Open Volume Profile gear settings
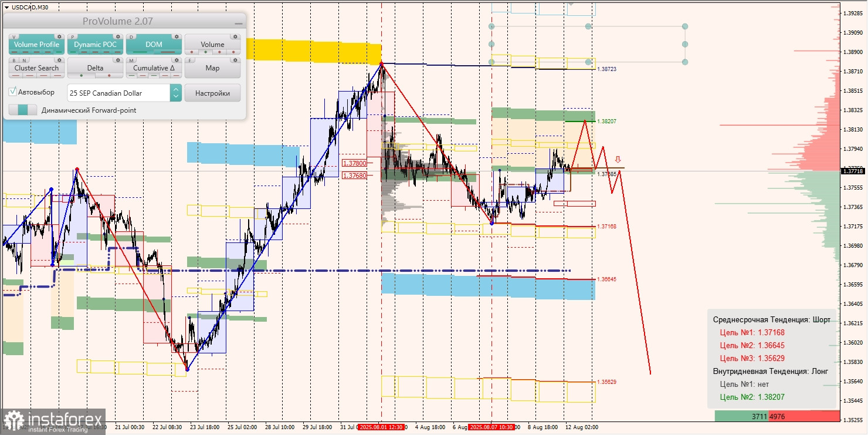Screen dimensions: 868x435 [59, 36]
